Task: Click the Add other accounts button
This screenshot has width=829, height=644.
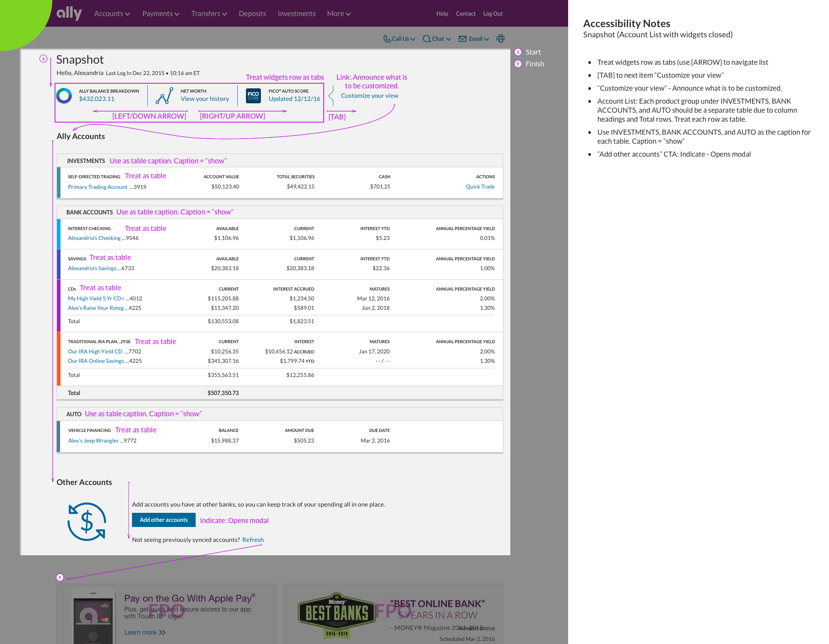Action: [x=163, y=520]
